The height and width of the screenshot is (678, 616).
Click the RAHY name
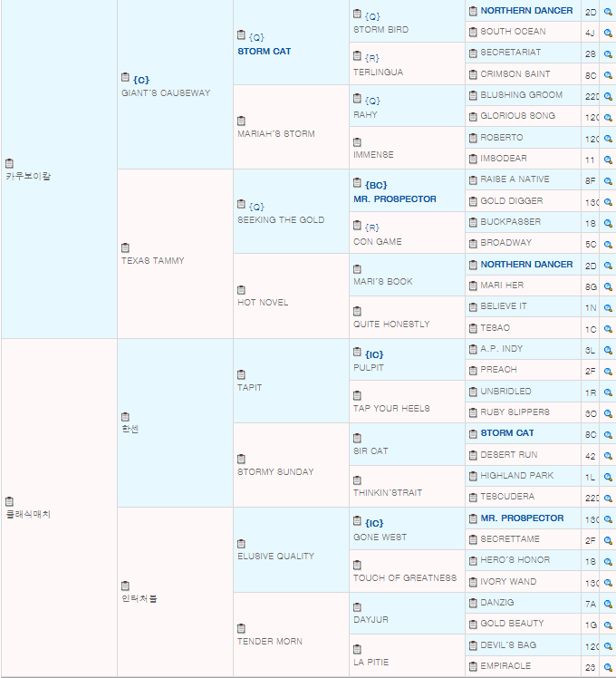click(x=365, y=115)
